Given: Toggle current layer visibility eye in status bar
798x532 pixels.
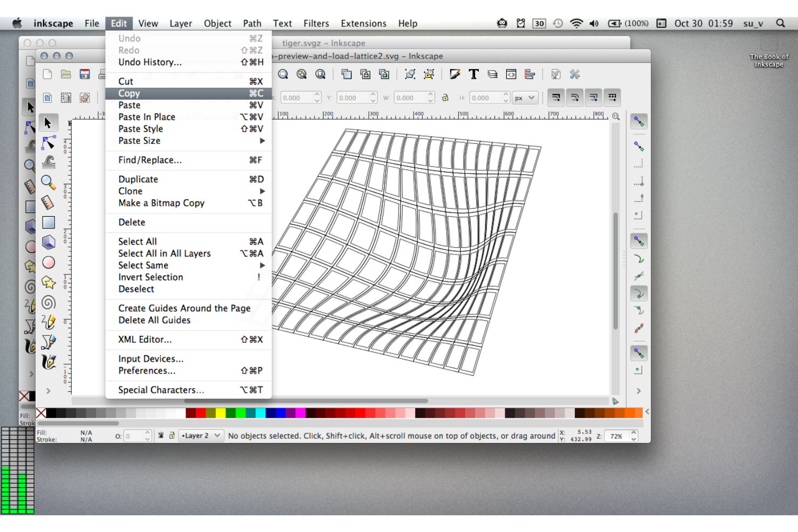Looking at the screenshot, I should [x=161, y=436].
